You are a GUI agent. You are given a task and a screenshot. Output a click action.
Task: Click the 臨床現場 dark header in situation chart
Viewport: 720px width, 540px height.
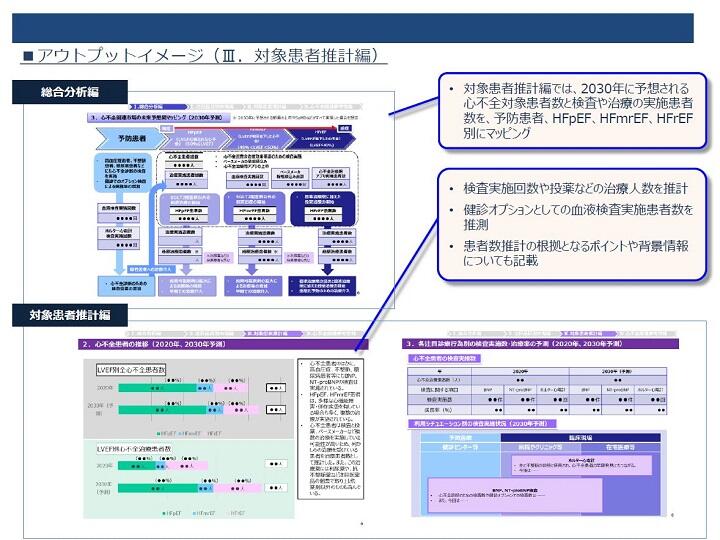580,438
